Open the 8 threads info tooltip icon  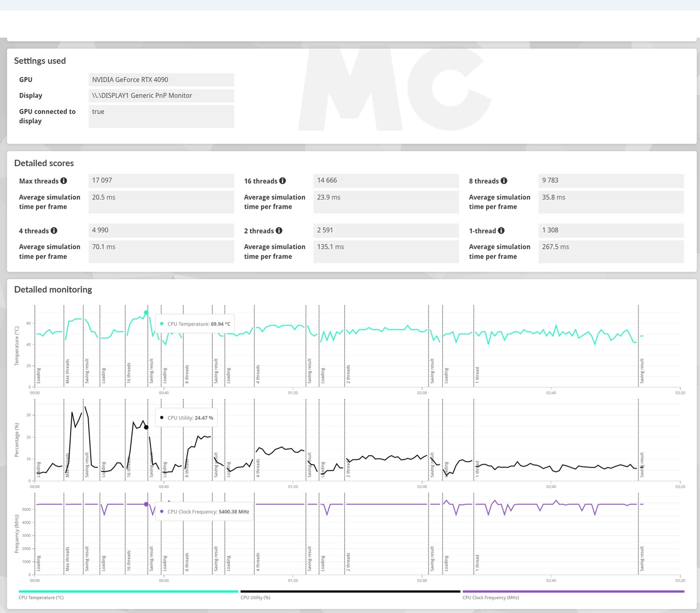tap(504, 181)
